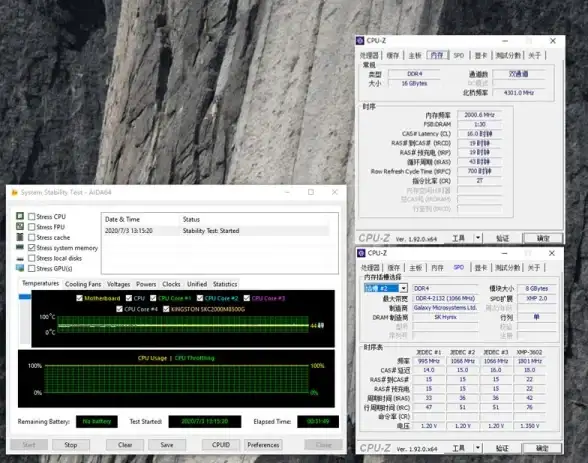Image resolution: width=588 pixels, height=463 pixels.
Task: Click 确定 button in top CPU-Z window
Action: click(x=543, y=238)
